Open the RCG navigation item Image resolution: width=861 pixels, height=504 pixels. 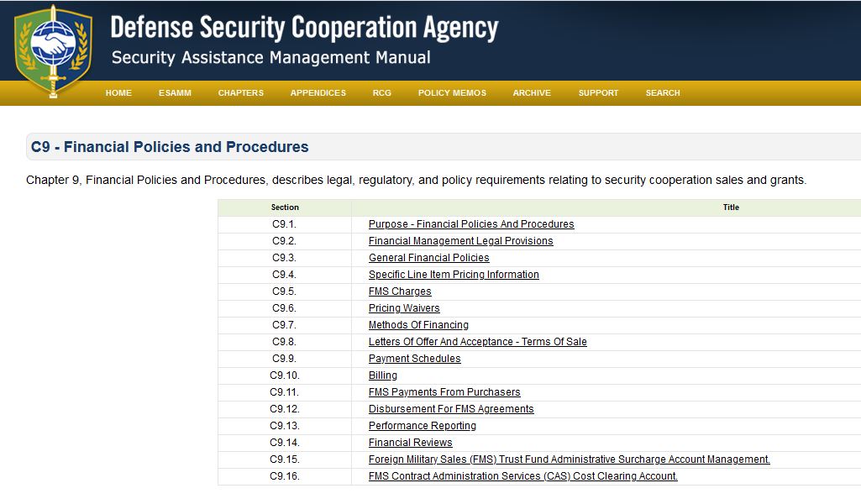point(382,93)
